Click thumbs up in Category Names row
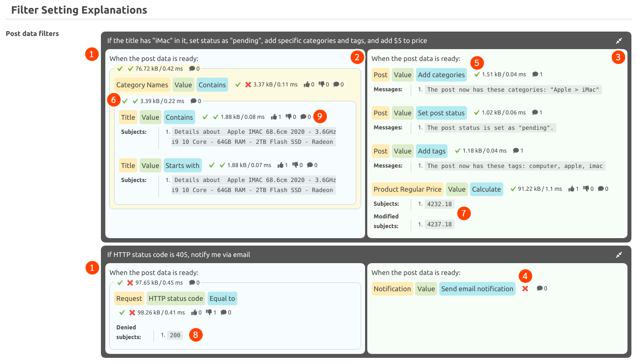638x364 pixels. coord(307,85)
